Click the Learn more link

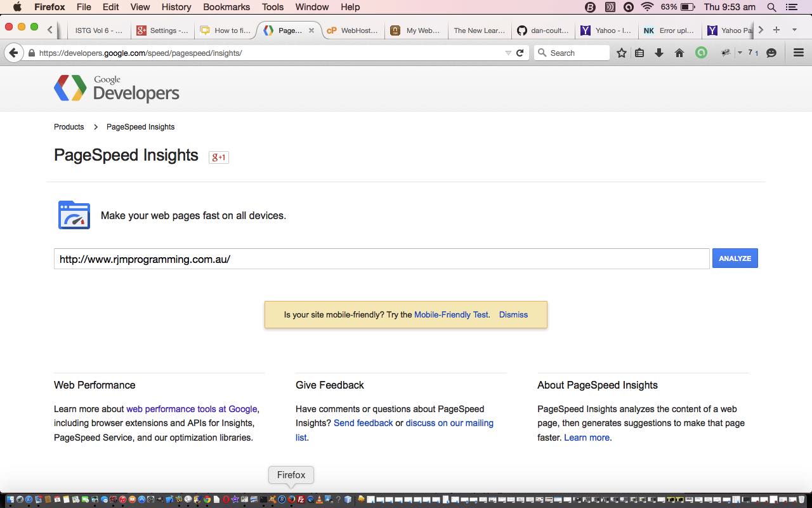(x=587, y=438)
